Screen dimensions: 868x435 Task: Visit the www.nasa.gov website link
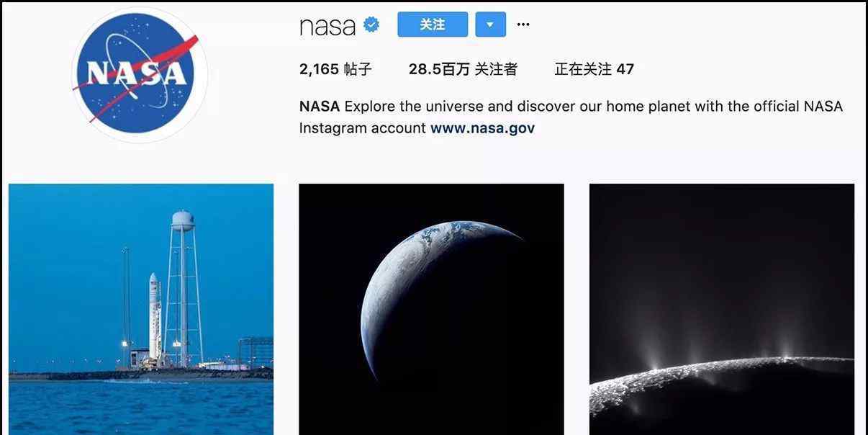click(x=482, y=128)
